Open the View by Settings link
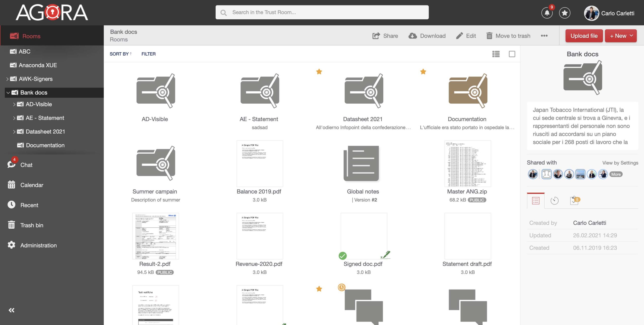Screen dimensions: 644x325 620,163
